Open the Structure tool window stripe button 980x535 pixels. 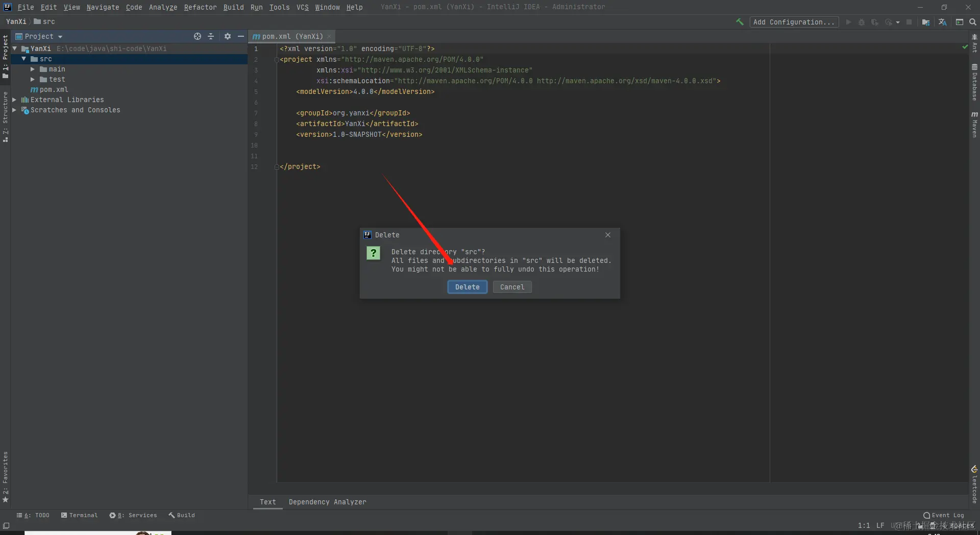point(5,116)
